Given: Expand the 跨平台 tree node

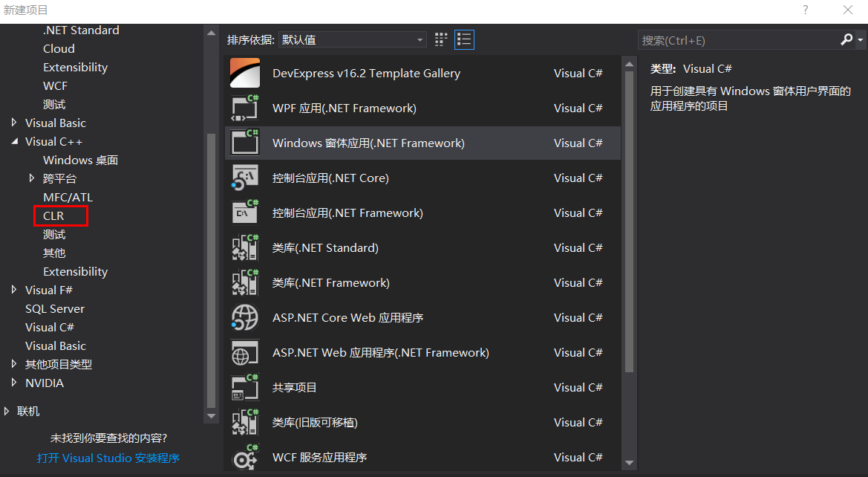Looking at the screenshot, I should click(x=32, y=178).
